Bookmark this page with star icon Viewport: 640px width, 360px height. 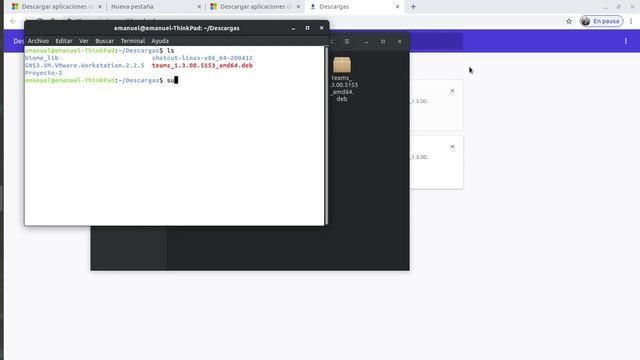click(x=569, y=21)
